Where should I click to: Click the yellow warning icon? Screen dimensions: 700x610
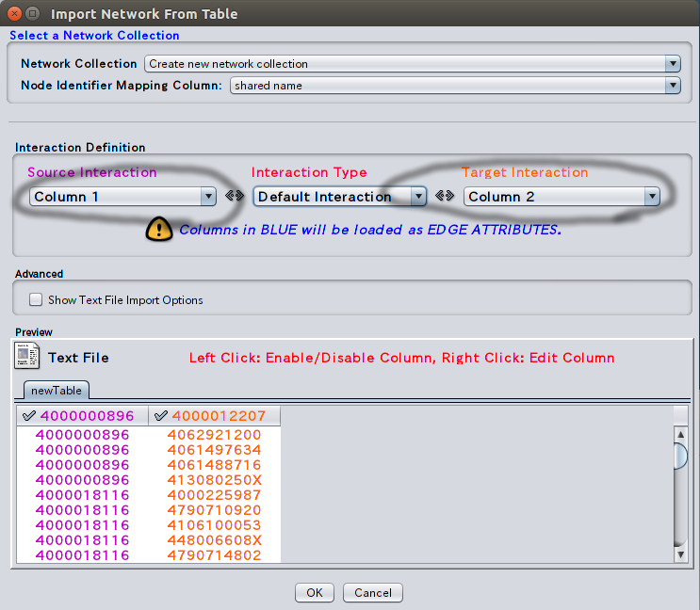159,229
